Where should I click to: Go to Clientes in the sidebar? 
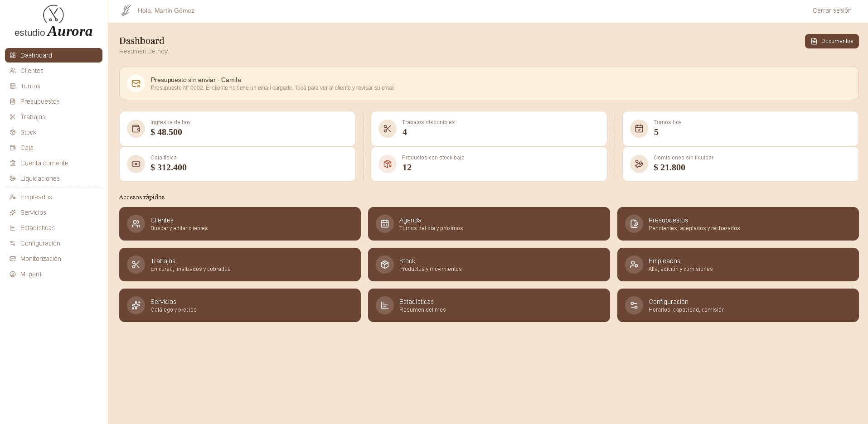pos(53,71)
